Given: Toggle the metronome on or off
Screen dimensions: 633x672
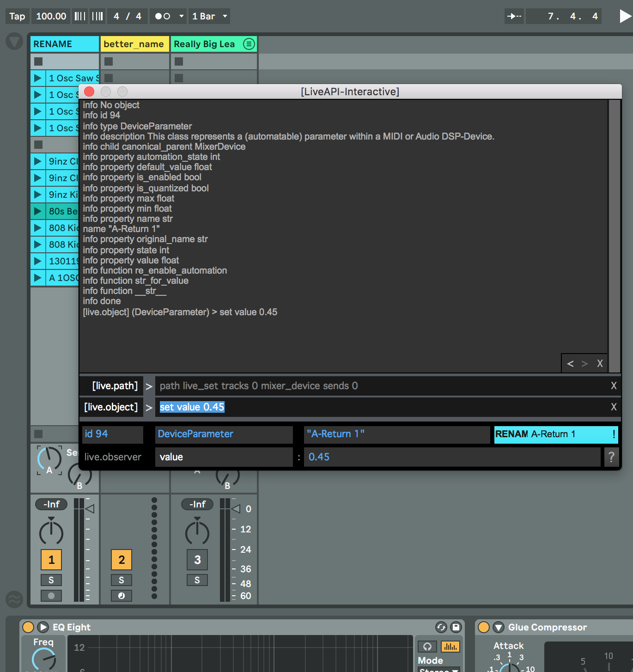Looking at the screenshot, I should pyautogui.click(x=162, y=16).
